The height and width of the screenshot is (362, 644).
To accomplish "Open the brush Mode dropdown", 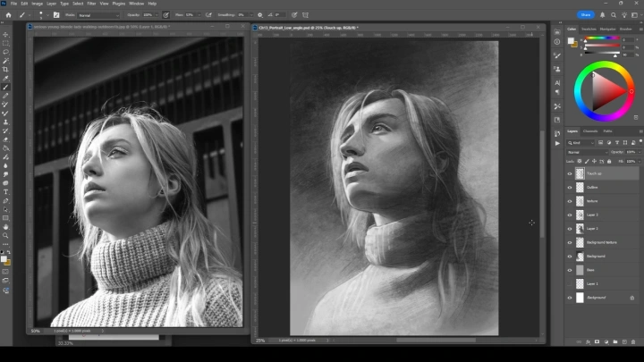I will click(98, 15).
